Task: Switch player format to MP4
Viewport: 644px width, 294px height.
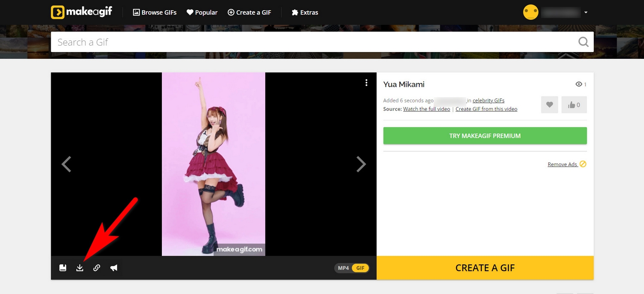Action: point(343,268)
